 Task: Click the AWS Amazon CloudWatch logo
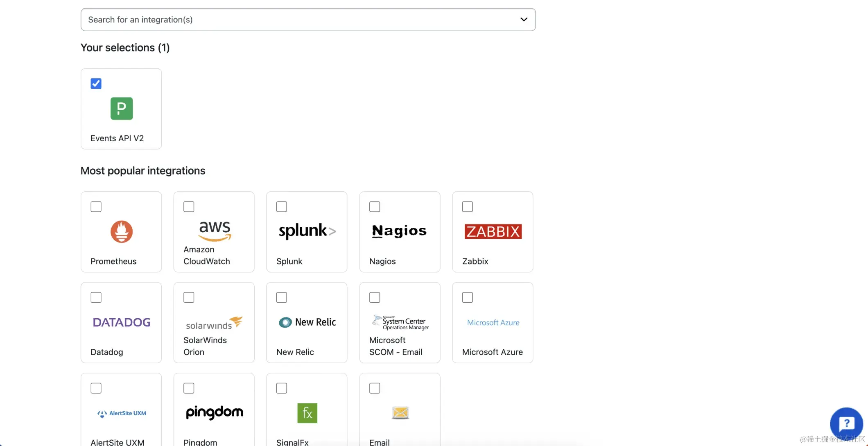(x=215, y=230)
